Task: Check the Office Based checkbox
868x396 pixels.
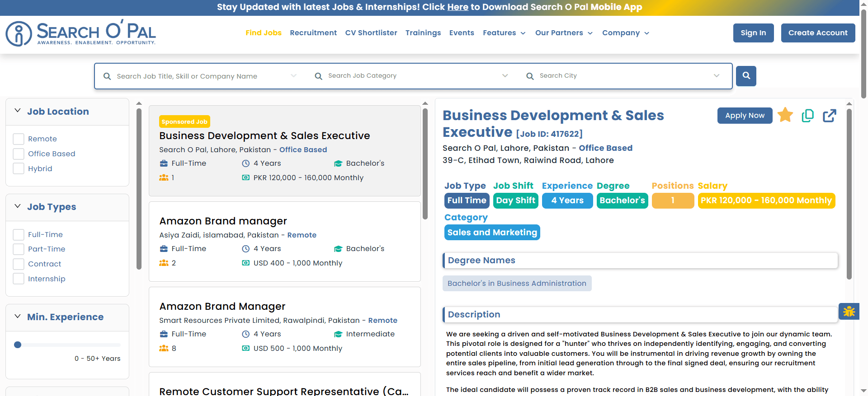Action: (x=19, y=154)
